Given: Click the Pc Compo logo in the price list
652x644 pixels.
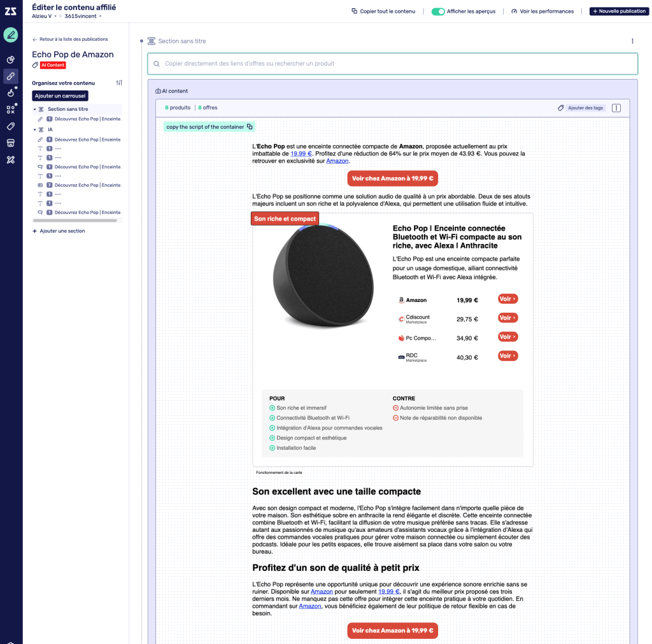Looking at the screenshot, I should coord(401,338).
